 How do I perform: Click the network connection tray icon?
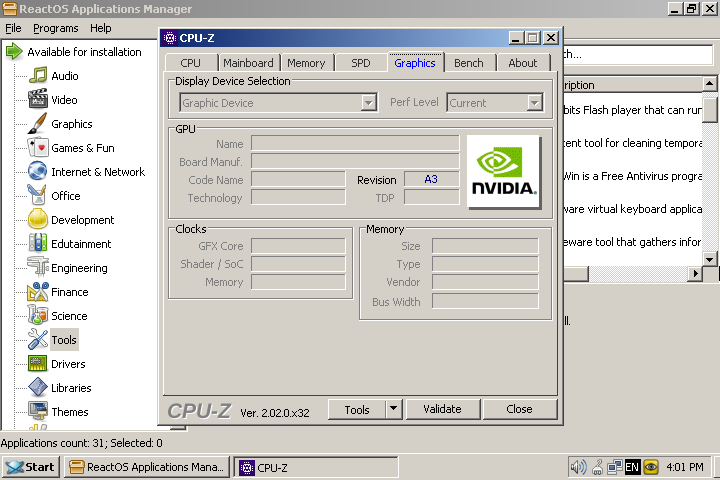pyautogui.click(x=614, y=467)
